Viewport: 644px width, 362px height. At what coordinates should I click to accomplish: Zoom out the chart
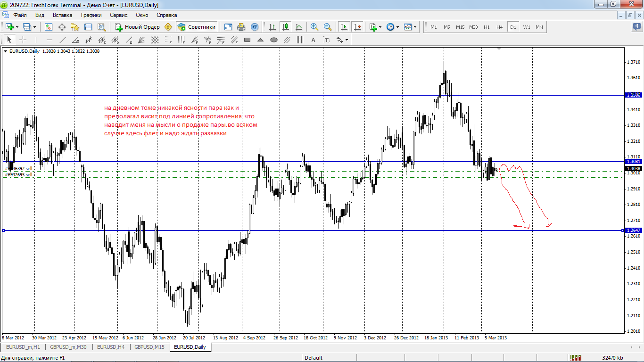click(327, 27)
